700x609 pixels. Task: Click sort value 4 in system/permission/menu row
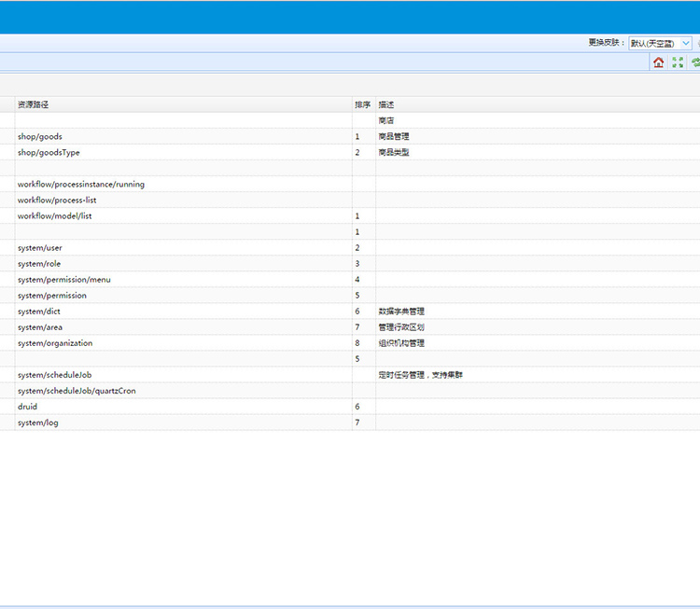(x=357, y=280)
